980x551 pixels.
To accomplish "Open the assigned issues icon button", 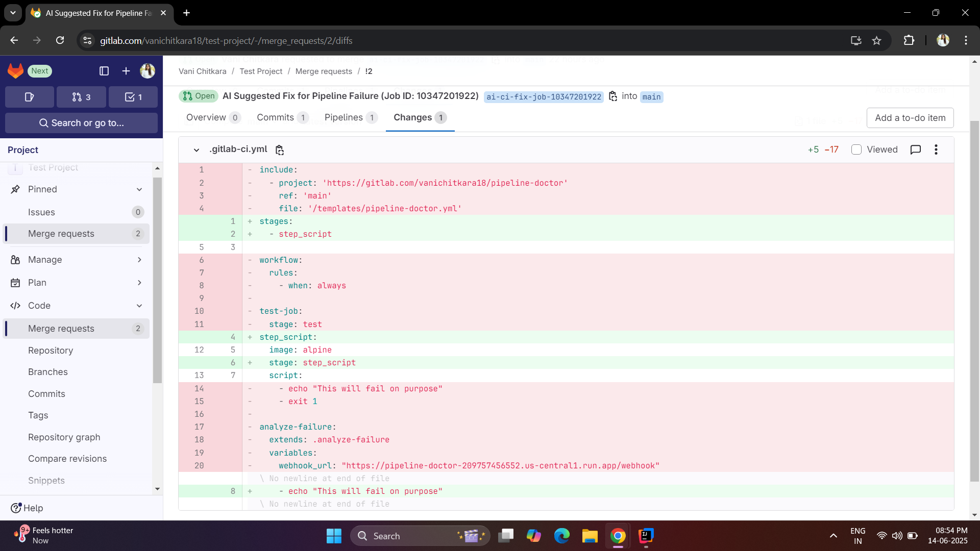I will click(x=30, y=97).
